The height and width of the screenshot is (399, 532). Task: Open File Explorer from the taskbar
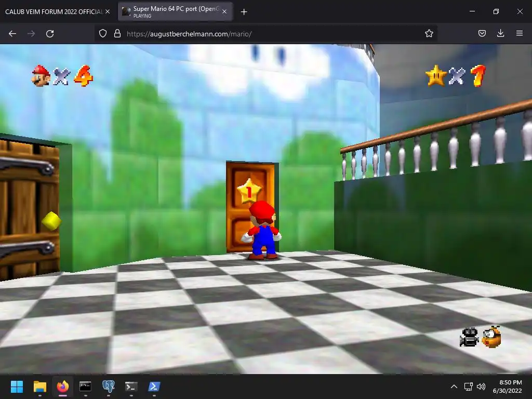tap(39, 387)
